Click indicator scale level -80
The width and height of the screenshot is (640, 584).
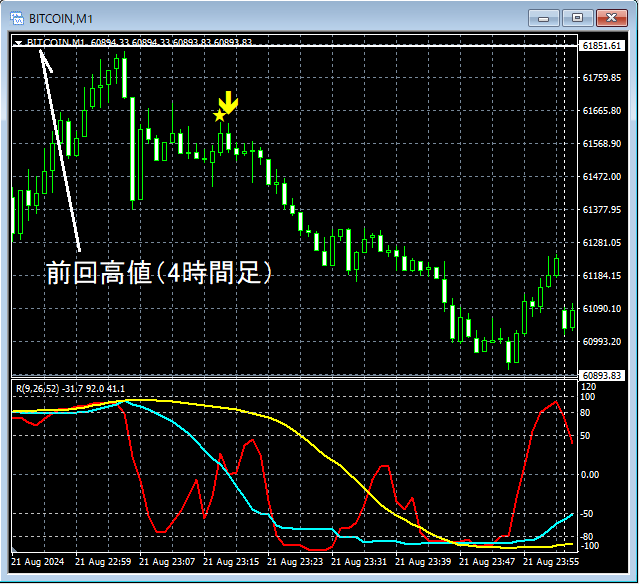[x=587, y=537]
